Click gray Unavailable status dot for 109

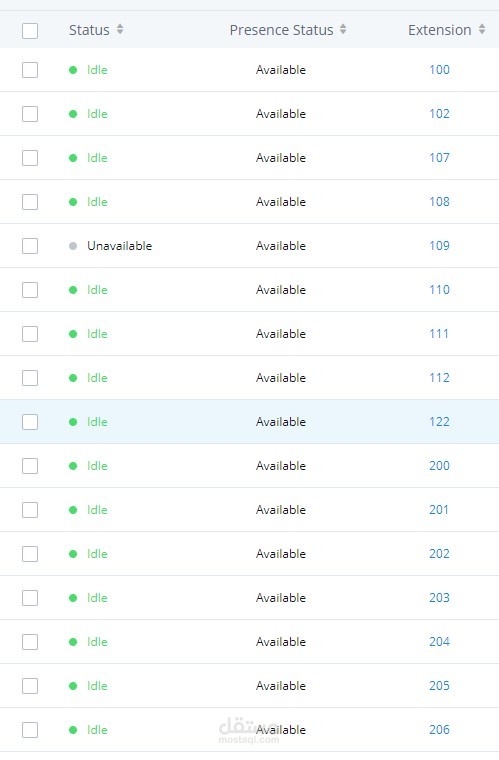click(73, 246)
